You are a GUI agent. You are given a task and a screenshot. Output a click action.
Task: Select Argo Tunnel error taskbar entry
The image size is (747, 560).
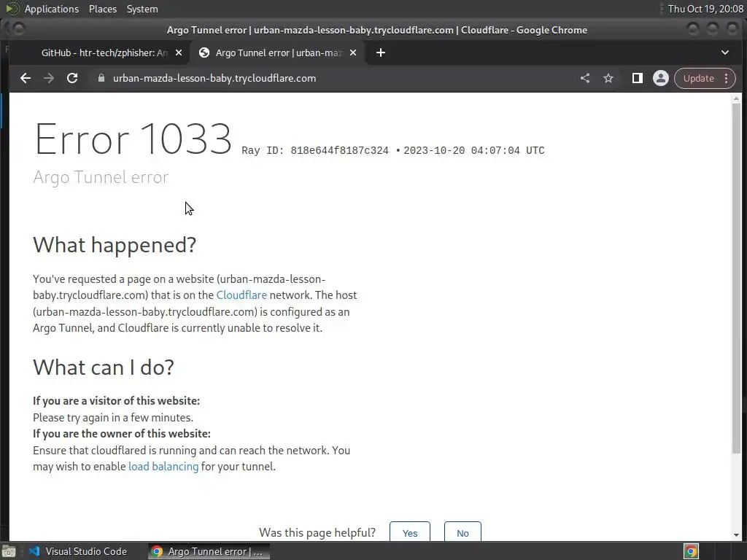209,551
